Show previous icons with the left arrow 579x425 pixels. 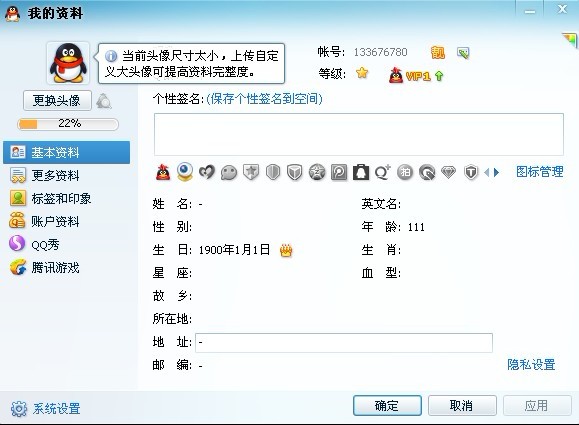(x=487, y=172)
